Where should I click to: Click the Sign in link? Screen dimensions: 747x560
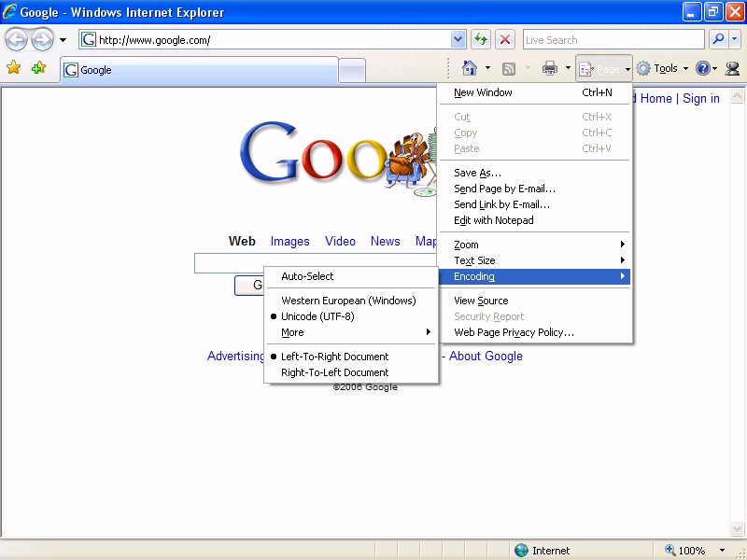click(701, 99)
